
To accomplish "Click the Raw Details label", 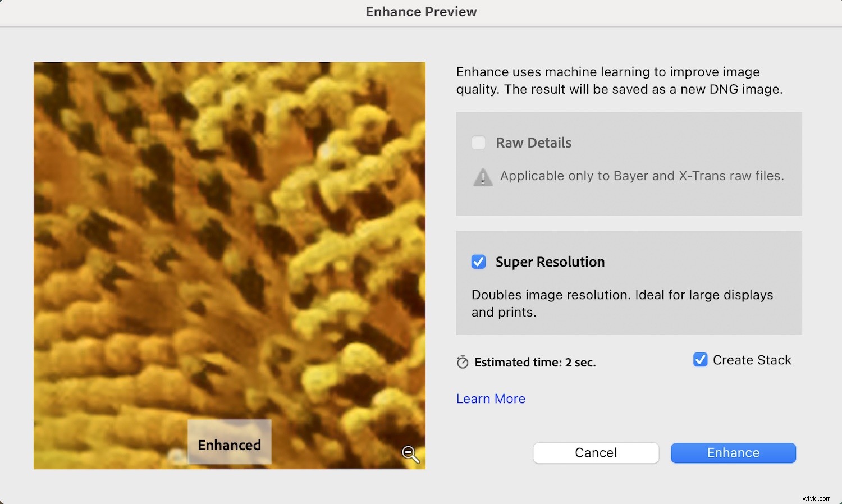I will coord(533,143).
